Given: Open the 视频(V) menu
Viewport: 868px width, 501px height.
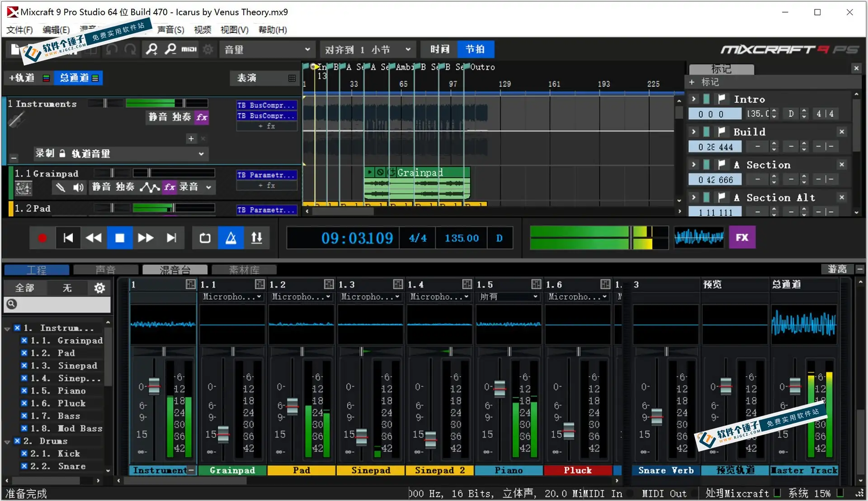Looking at the screenshot, I should pyautogui.click(x=202, y=30).
